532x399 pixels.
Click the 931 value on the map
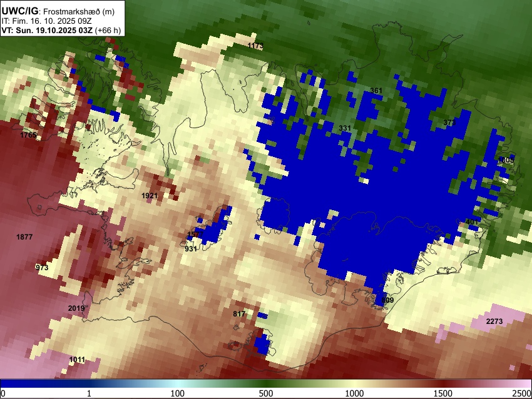click(191, 249)
